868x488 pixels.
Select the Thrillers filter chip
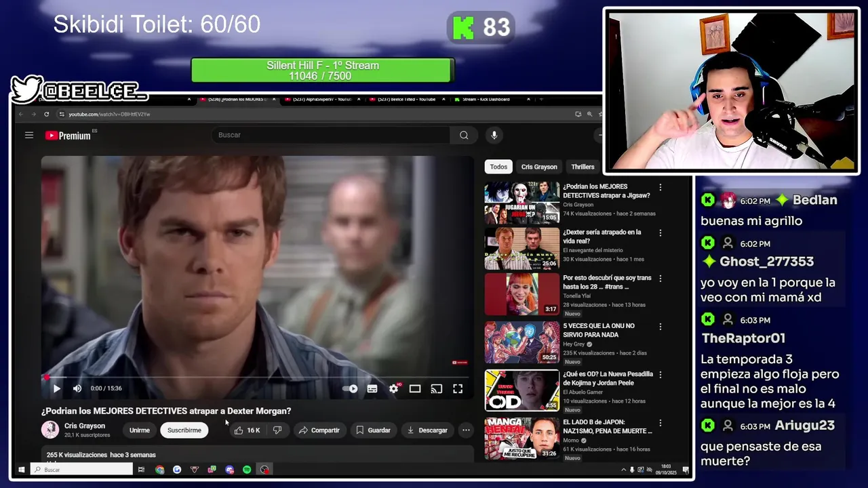click(583, 167)
